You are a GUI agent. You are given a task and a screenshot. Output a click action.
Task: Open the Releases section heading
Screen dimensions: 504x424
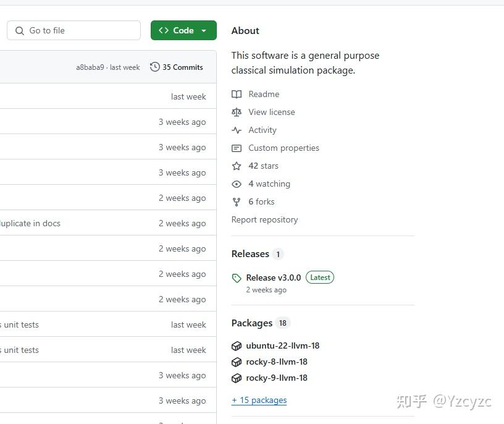(250, 254)
